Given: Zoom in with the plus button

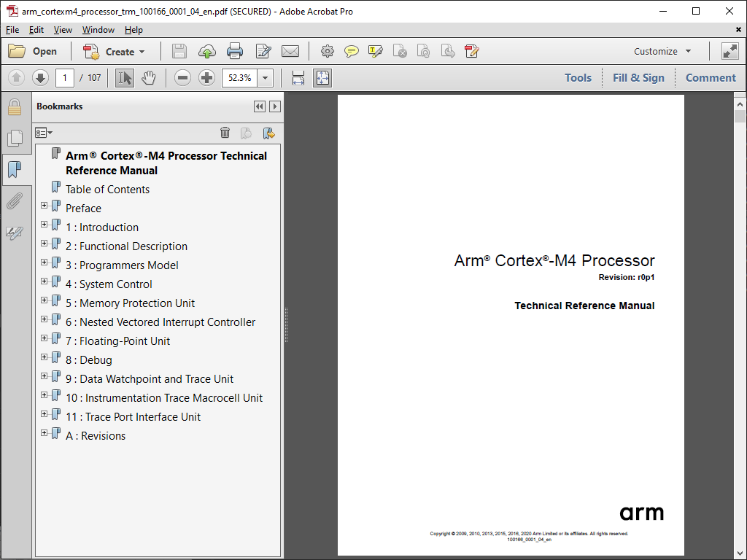Looking at the screenshot, I should (x=206, y=77).
